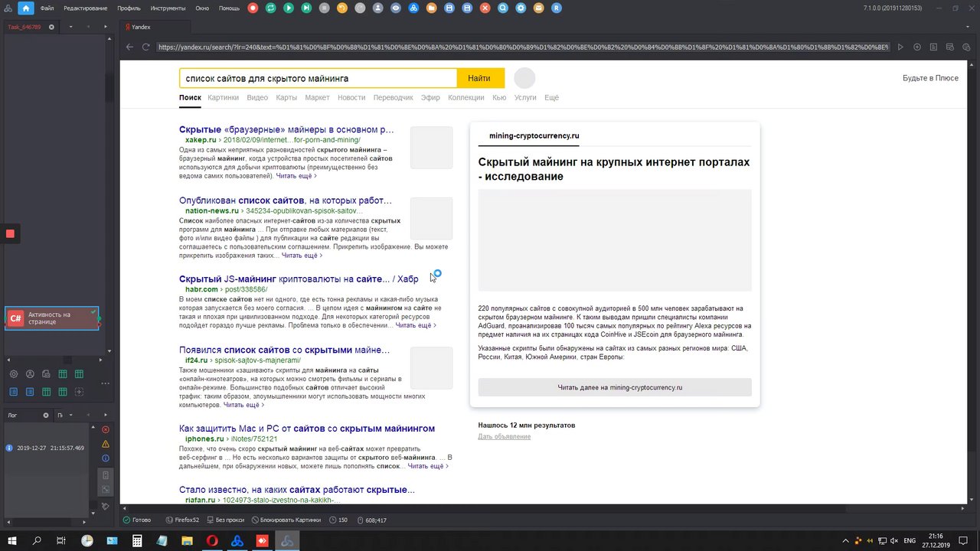The width and height of the screenshot is (980, 551).
Task: Click the green play button in toolbar
Action: (x=289, y=8)
